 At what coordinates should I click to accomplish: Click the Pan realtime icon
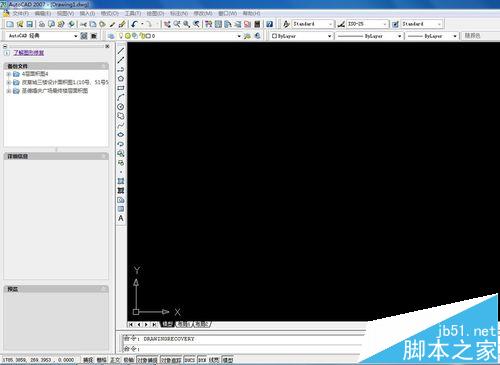coord(167,24)
